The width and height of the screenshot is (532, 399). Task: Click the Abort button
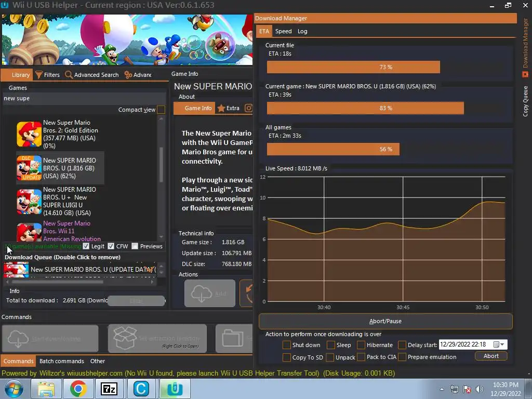[x=491, y=356]
